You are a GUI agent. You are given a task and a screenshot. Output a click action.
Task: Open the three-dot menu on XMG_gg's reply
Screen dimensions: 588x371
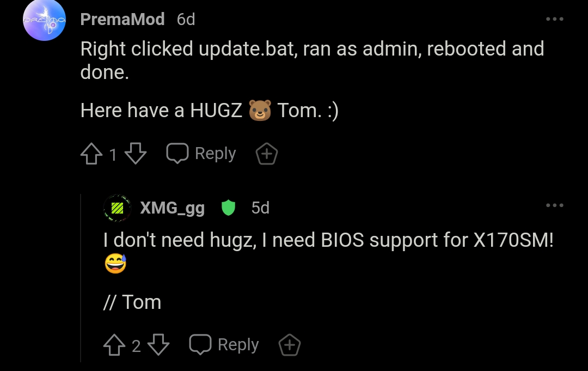click(555, 205)
